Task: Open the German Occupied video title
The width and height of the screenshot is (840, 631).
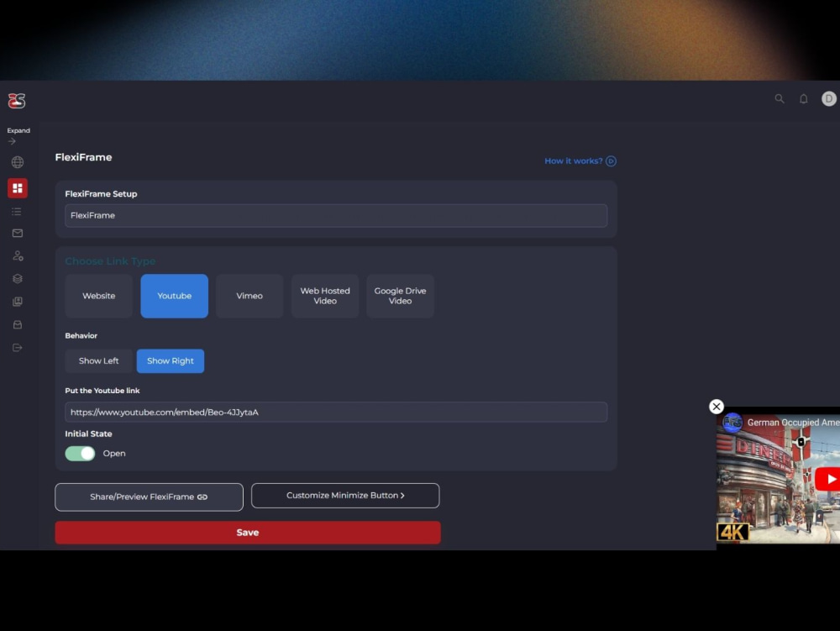Action: tap(794, 423)
